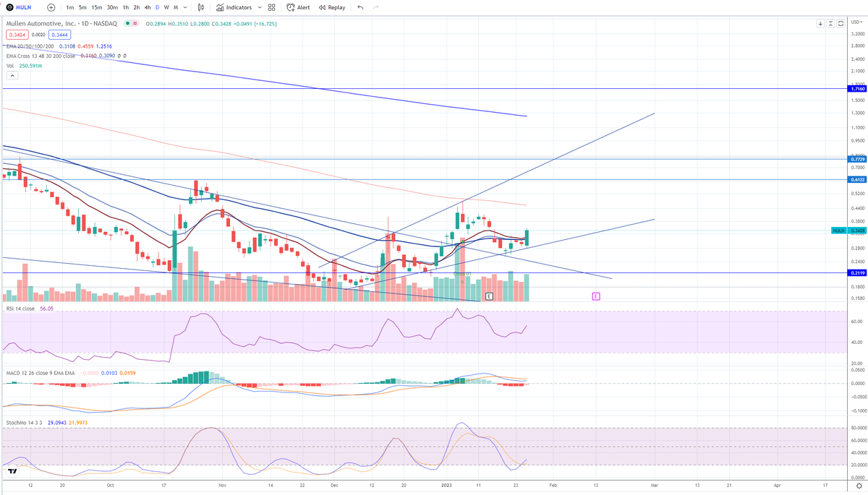Click the scroll-to-latest down arrow button
This screenshot has width=868, height=495.
pyautogui.click(x=820, y=23)
